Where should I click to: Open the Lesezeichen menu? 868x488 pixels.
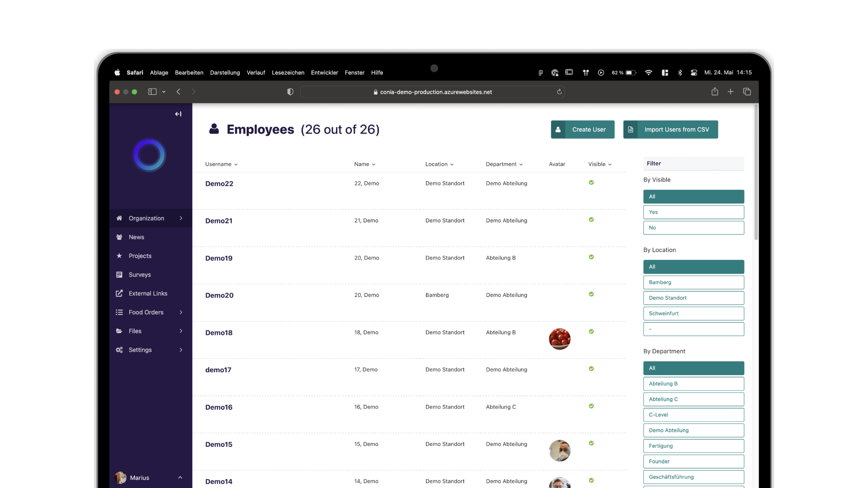pos(288,73)
